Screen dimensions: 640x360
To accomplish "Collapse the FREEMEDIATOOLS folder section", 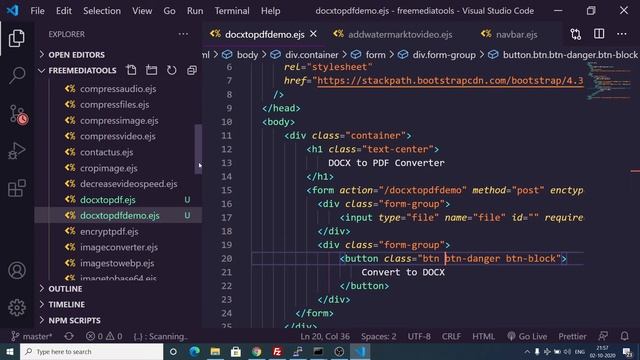I will (x=82, y=70).
